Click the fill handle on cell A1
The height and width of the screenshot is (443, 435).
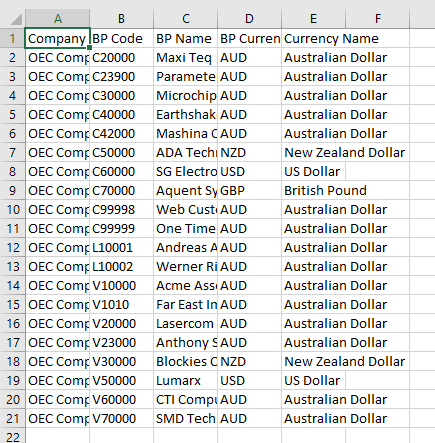pyautogui.click(x=89, y=48)
